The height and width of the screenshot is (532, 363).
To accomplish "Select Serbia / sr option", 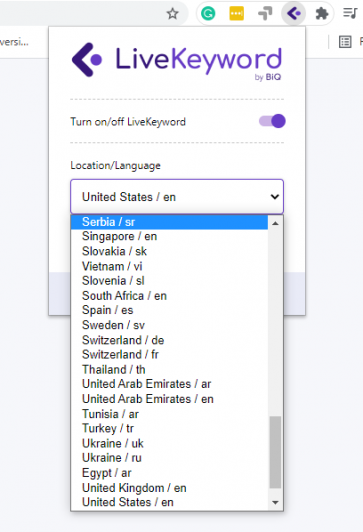I will (169, 222).
